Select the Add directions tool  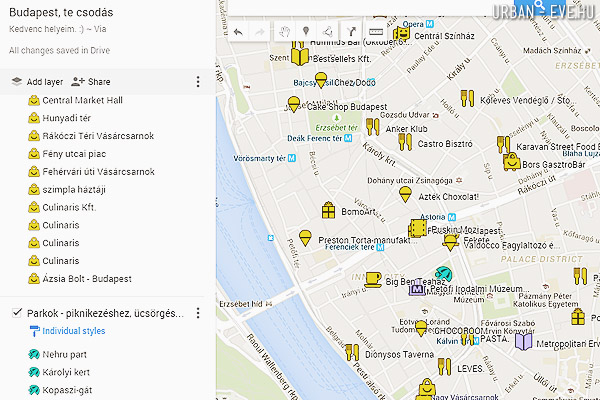click(x=351, y=31)
